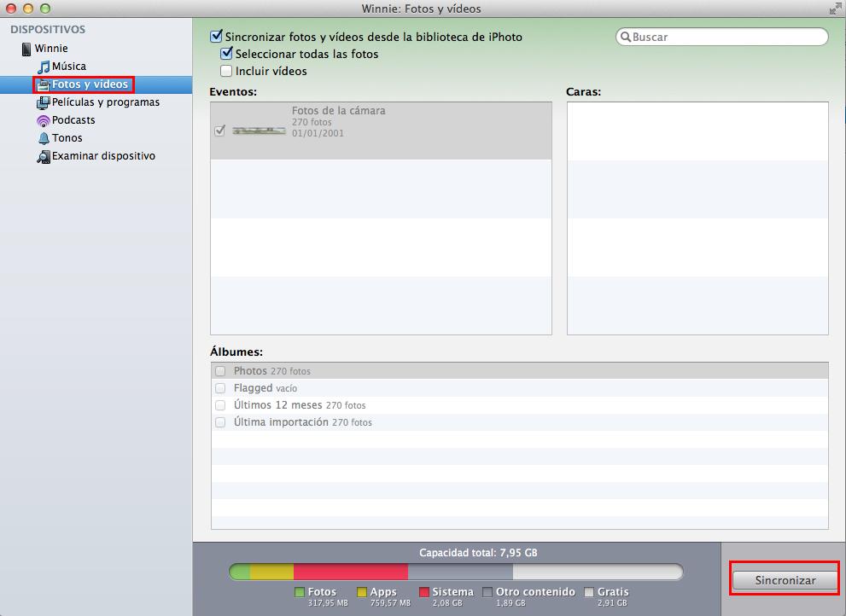Click the Películas y programas icon
Image resolution: width=846 pixels, height=616 pixels.
coord(44,102)
